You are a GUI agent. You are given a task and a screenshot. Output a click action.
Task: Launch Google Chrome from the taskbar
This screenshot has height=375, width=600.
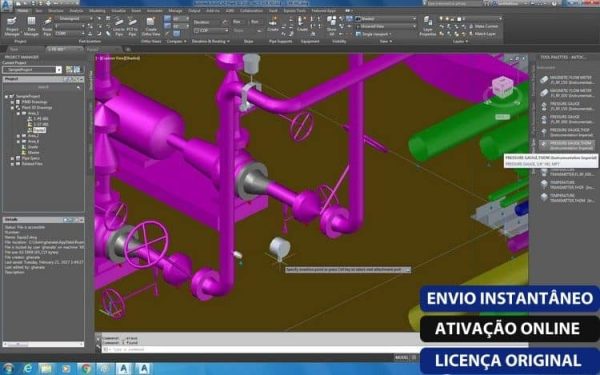(86, 368)
